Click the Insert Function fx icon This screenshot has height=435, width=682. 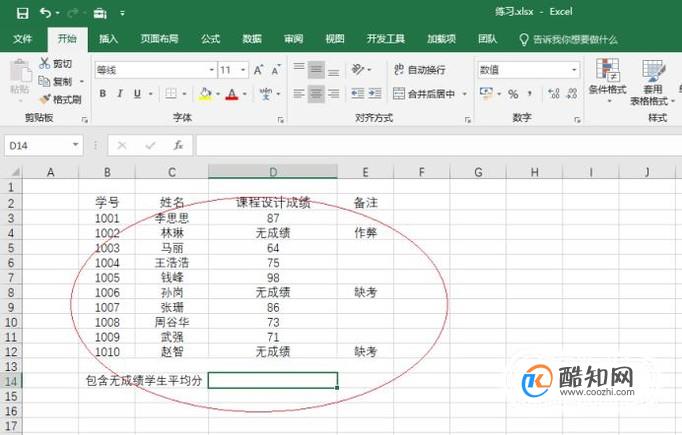(x=178, y=145)
